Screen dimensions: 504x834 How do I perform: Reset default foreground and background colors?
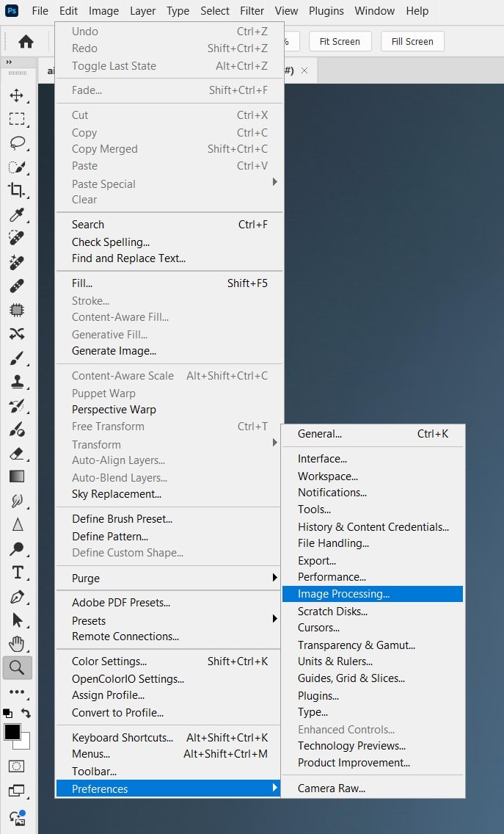click(x=7, y=713)
